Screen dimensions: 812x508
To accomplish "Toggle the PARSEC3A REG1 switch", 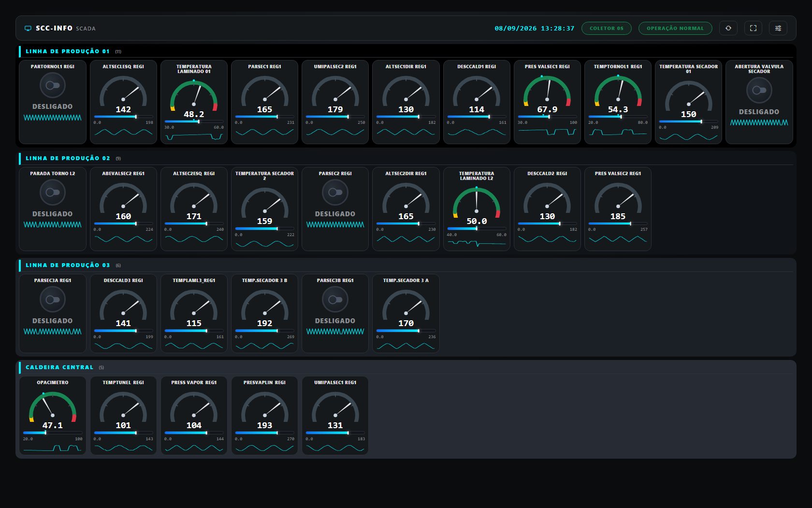I will 53,299.
